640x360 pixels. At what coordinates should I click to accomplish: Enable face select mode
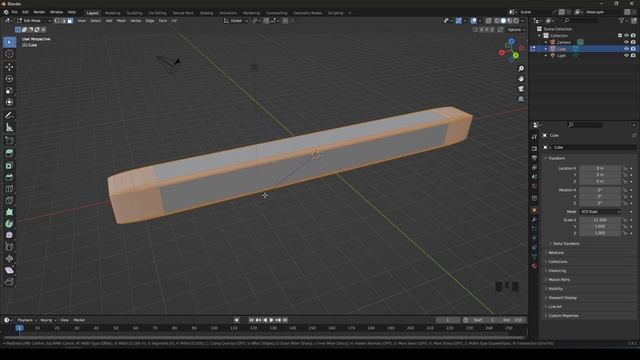click(70, 20)
